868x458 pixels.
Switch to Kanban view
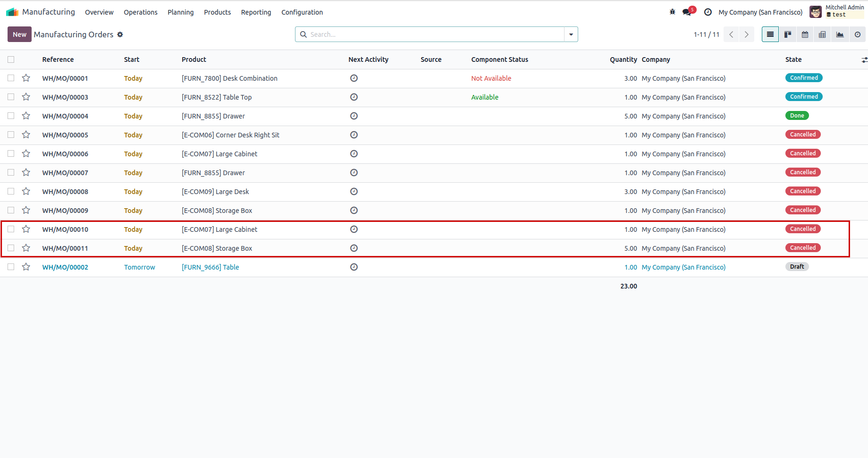coord(787,34)
